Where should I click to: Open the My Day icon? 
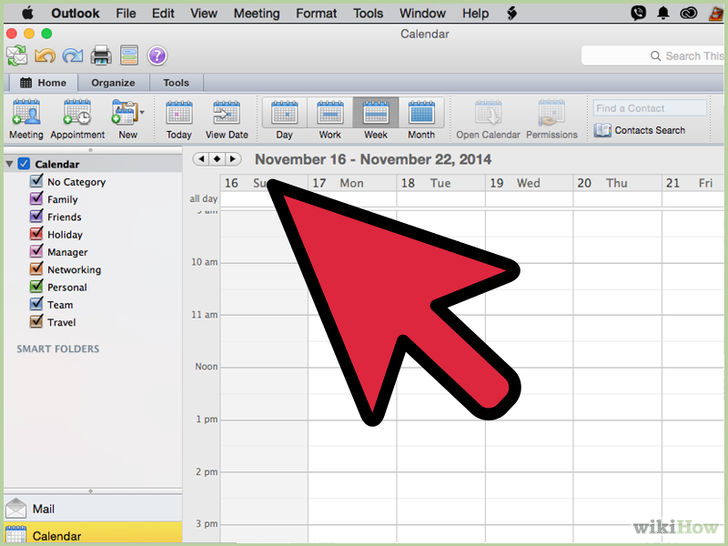[x=129, y=56]
